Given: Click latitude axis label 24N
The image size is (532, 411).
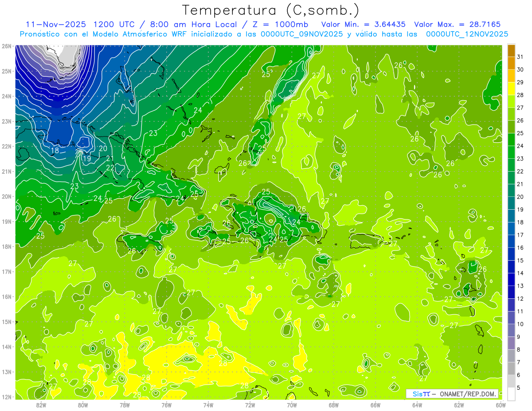Looking at the screenshot, I should pos(7,96).
